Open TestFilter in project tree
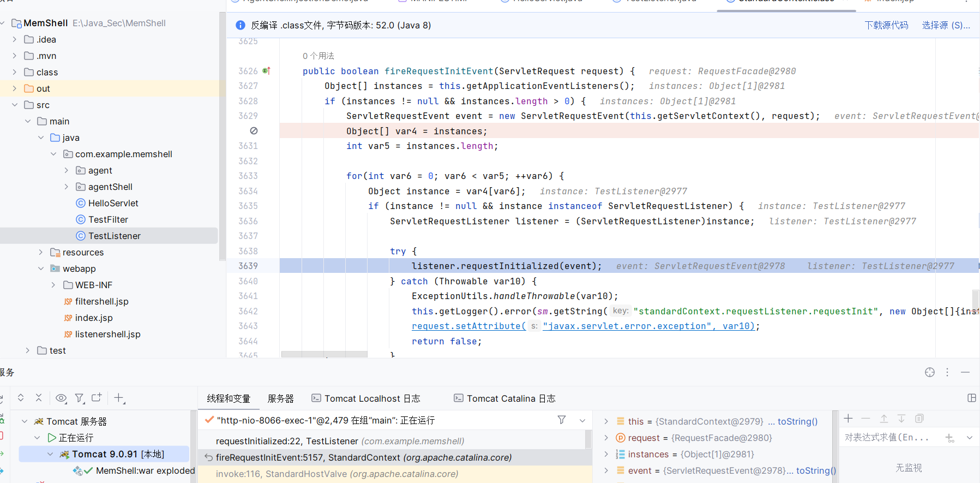 [108, 219]
